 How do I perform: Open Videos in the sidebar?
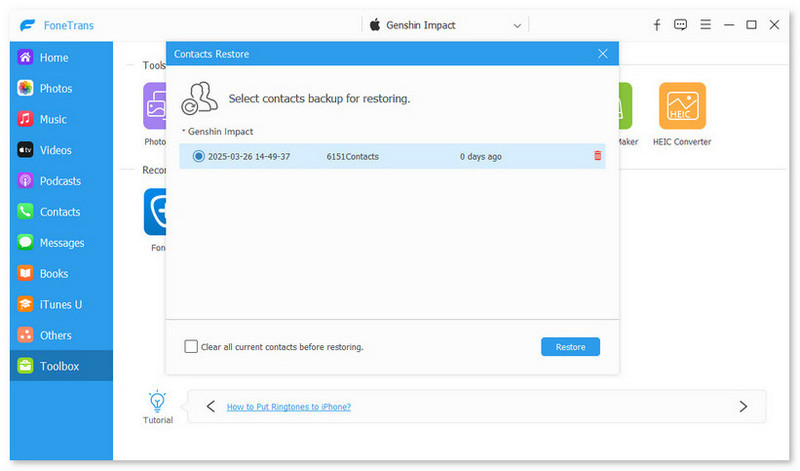pos(61,150)
